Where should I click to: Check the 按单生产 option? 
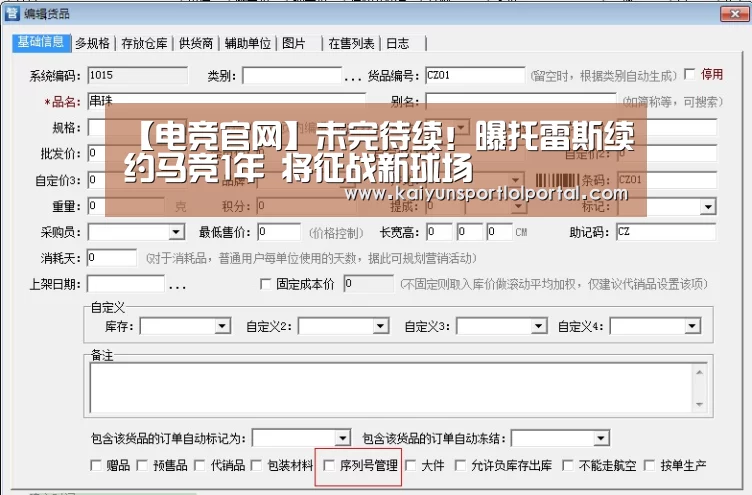coord(649,465)
